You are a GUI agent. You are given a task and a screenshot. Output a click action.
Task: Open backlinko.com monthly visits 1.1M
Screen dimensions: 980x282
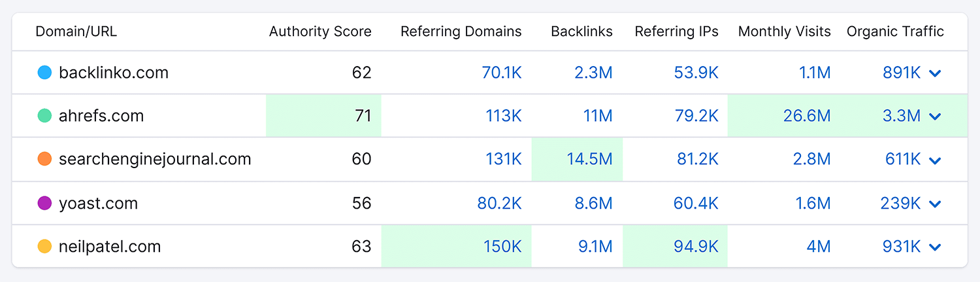coord(815,73)
